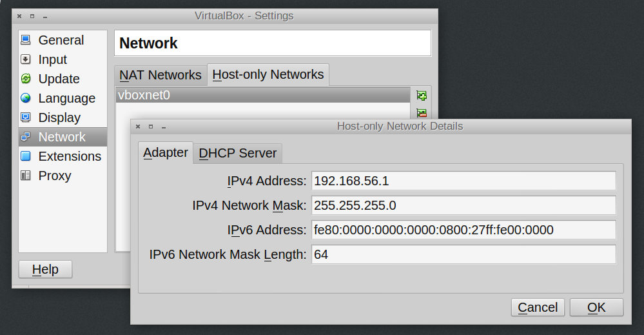The height and width of the screenshot is (335, 644).
Task: Click the Network settings category
Action: coord(62,137)
